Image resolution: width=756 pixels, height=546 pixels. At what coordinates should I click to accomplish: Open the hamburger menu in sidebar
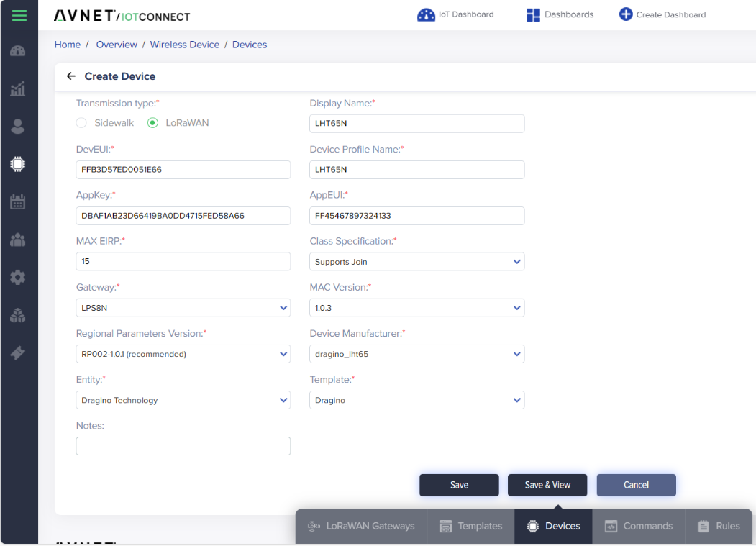pyautogui.click(x=19, y=15)
